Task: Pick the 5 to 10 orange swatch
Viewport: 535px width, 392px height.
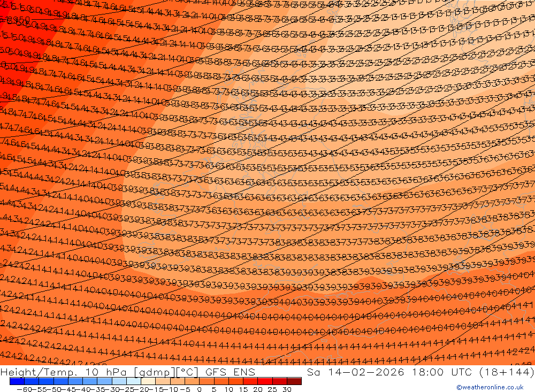Action: [221, 381]
